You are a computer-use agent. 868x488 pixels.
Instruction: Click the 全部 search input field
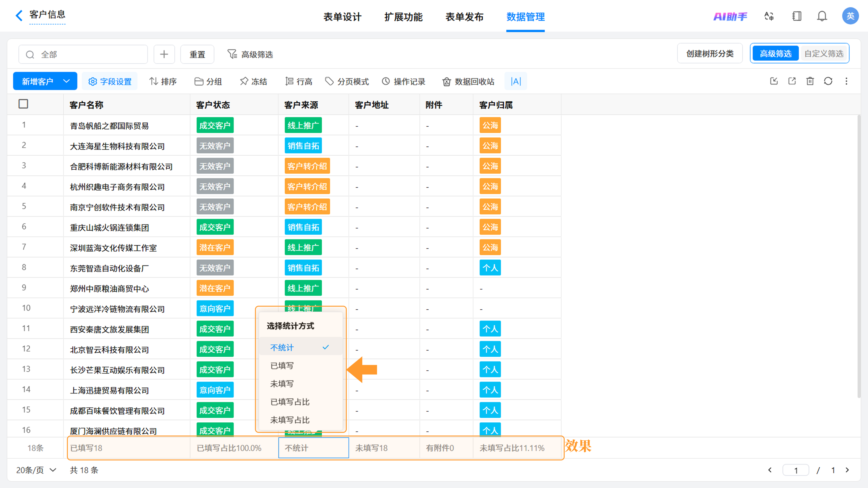click(x=83, y=54)
